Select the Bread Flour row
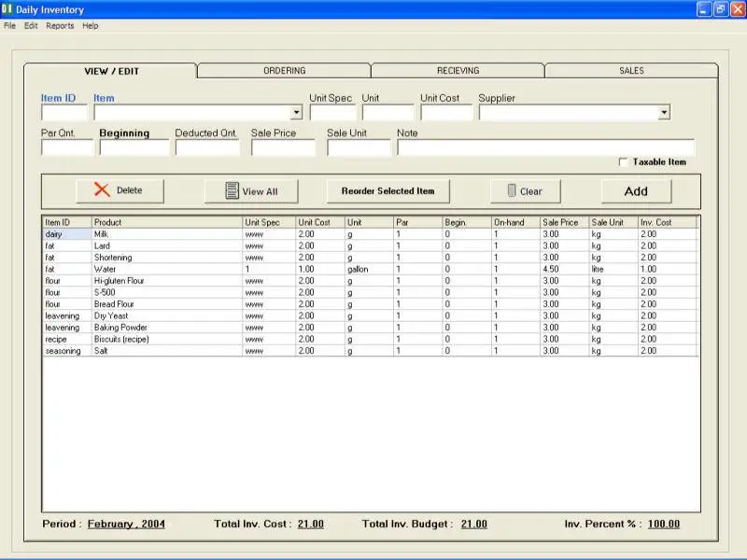747x560 pixels. point(370,304)
